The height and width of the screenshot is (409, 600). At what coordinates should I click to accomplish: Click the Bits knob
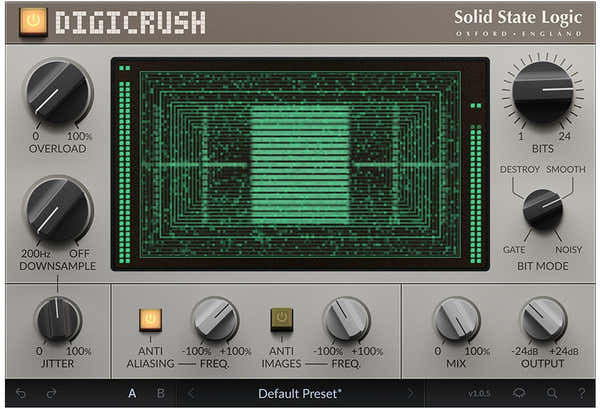tap(543, 92)
